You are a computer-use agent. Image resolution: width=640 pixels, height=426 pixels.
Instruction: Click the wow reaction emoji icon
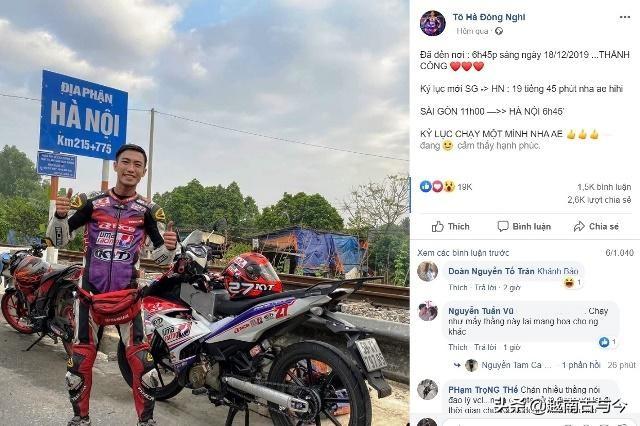point(449,186)
